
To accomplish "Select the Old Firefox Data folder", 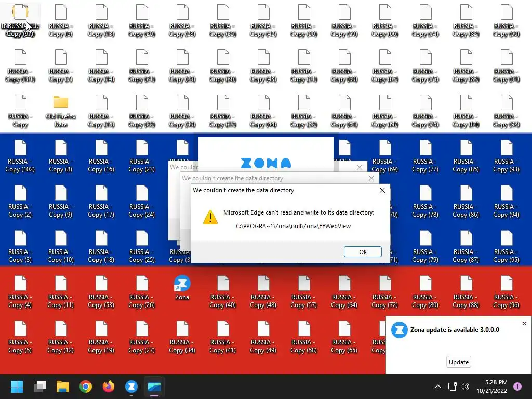I will [61, 111].
